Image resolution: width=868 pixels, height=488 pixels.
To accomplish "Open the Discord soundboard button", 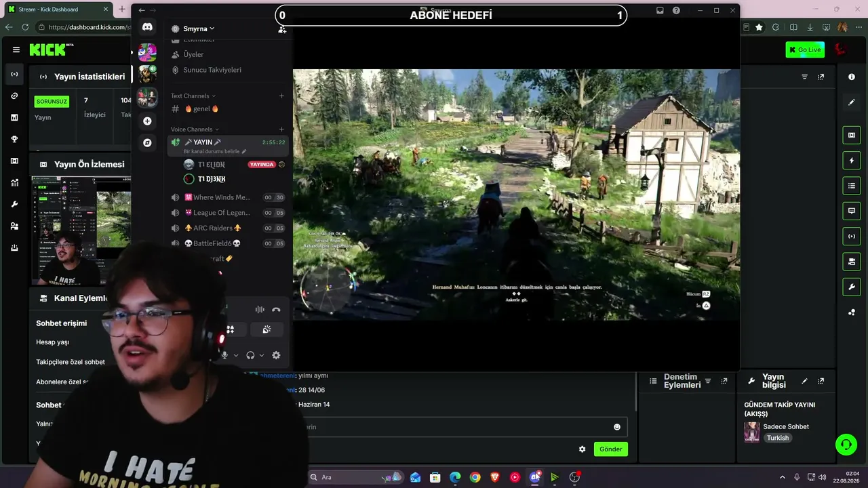I will (267, 329).
